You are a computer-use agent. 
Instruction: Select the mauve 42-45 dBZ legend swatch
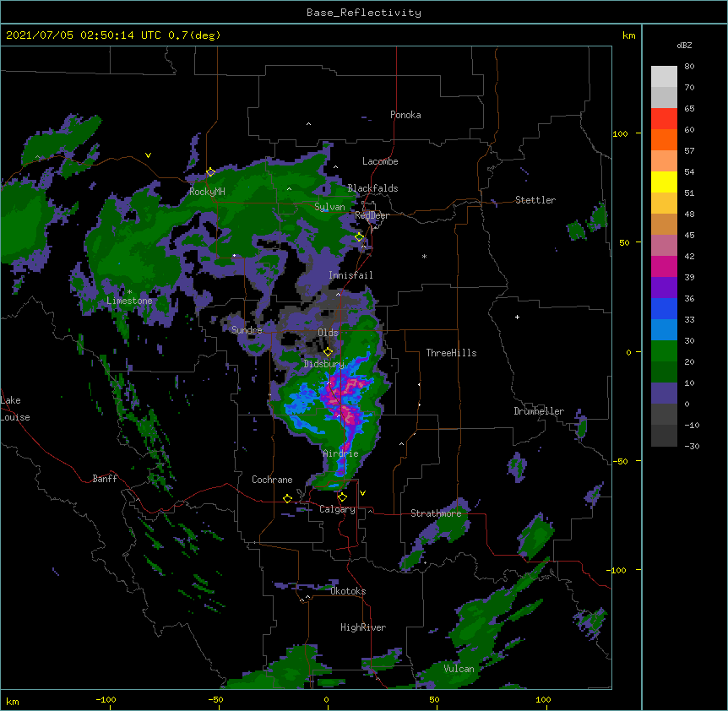click(x=664, y=246)
